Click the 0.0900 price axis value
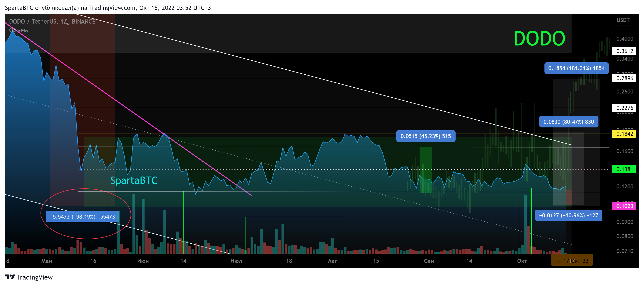This screenshot has width=644, height=286. (x=625, y=222)
